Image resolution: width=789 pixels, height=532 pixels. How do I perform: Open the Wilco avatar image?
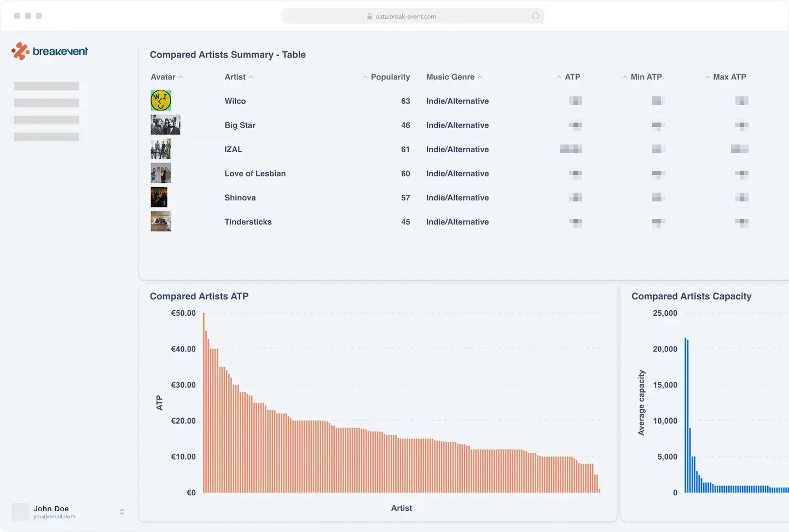[161, 101]
